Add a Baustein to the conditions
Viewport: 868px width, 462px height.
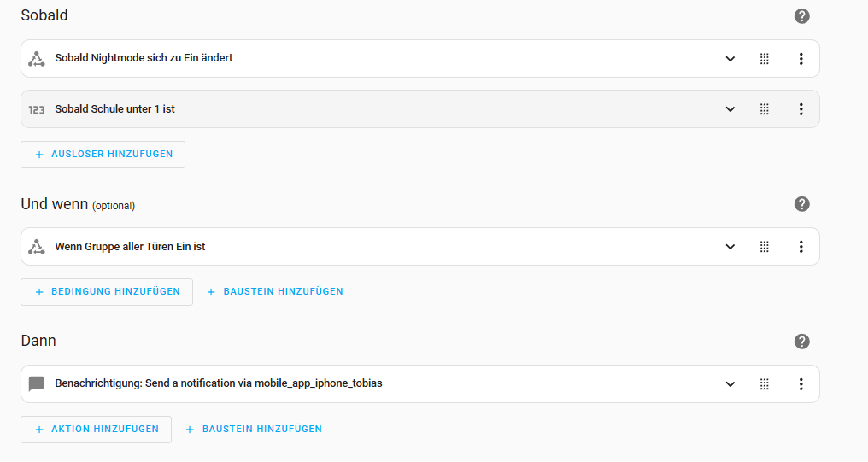click(275, 291)
